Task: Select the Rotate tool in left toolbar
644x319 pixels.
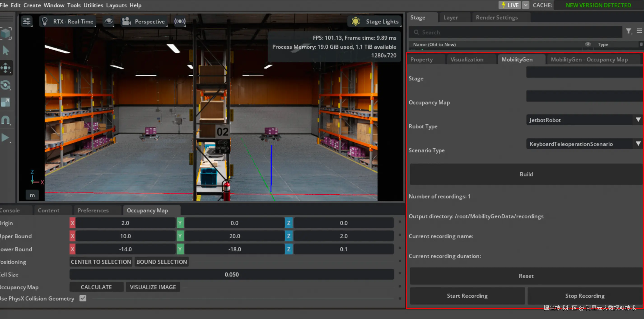Action: click(6, 85)
